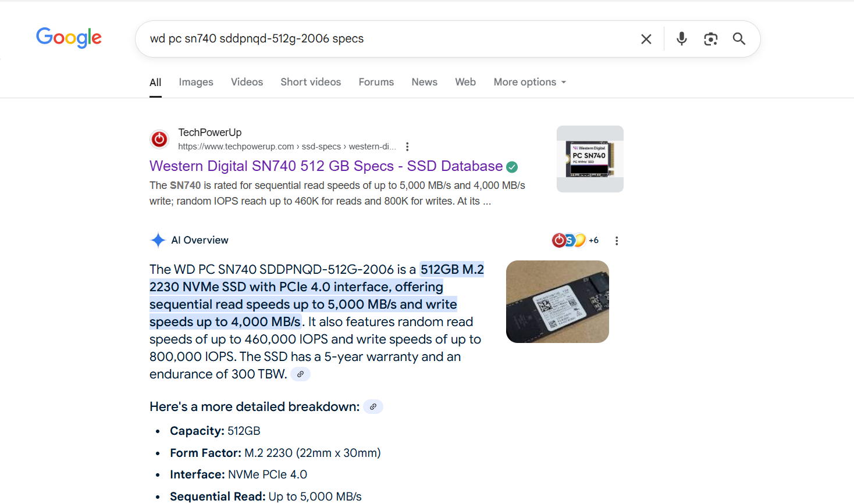Click the SSD photo beside the AI Overview
854x504 pixels.
coord(557,301)
